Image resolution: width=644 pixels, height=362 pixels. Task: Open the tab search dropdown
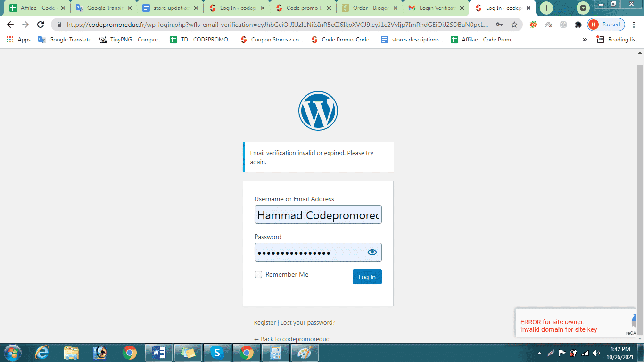pos(584,8)
